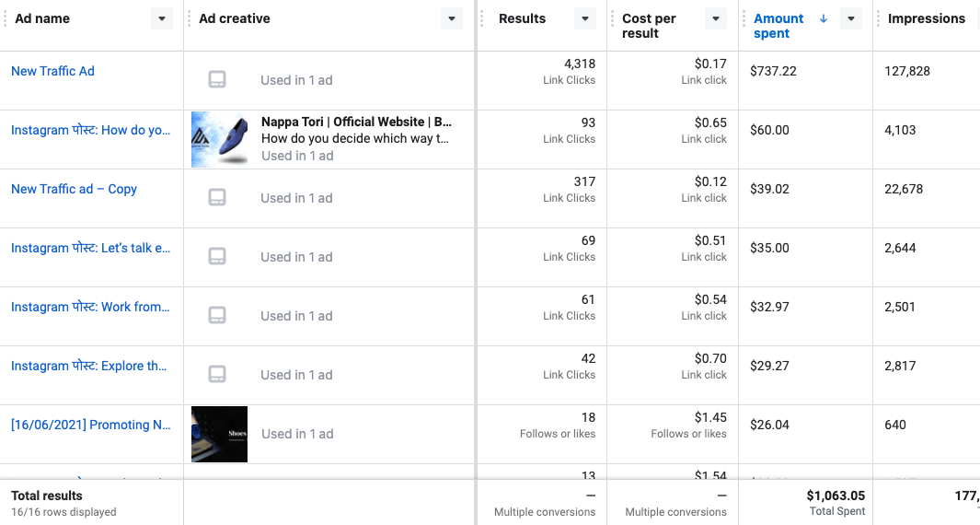Click the $39.02 amount spent cell

[769, 189]
